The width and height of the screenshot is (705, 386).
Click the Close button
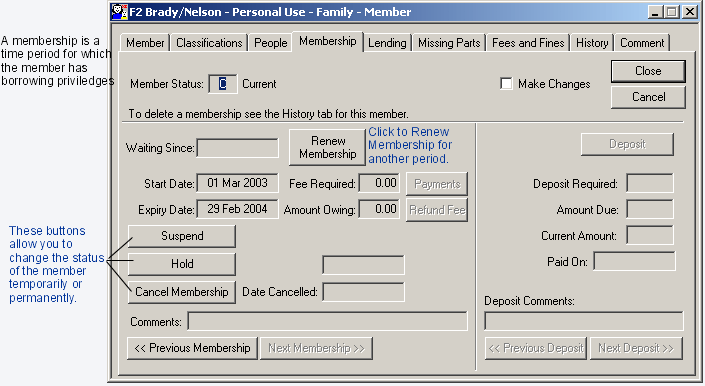pyautogui.click(x=648, y=71)
